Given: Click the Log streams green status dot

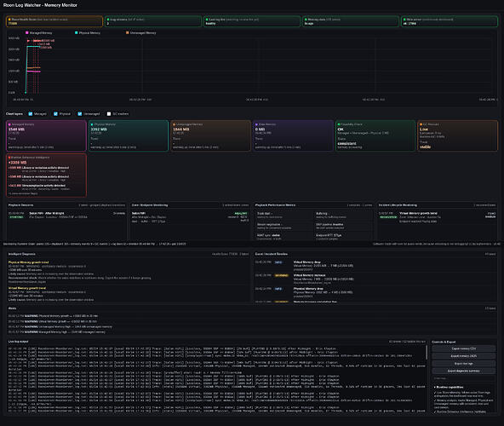Looking at the screenshot, I should (108, 20).
